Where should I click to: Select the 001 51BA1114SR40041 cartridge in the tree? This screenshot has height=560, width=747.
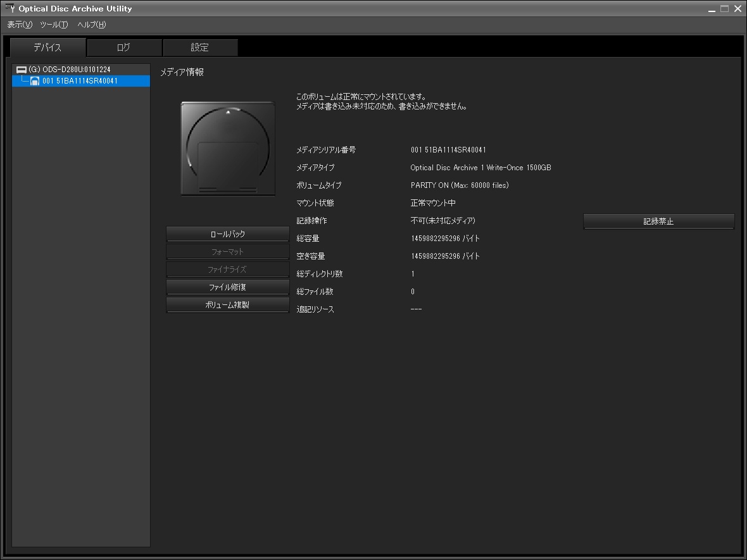[80, 81]
